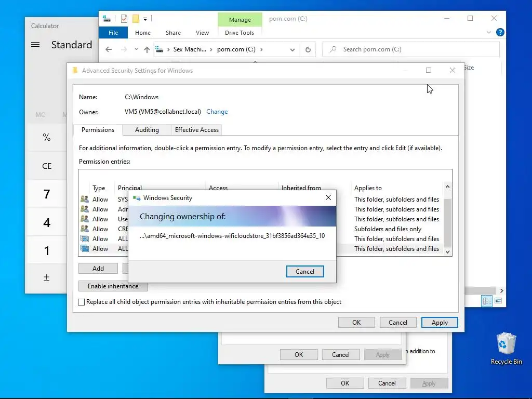This screenshot has height=399, width=532.
Task: Close the Windows Security dialog
Action: tap(328, 197)
